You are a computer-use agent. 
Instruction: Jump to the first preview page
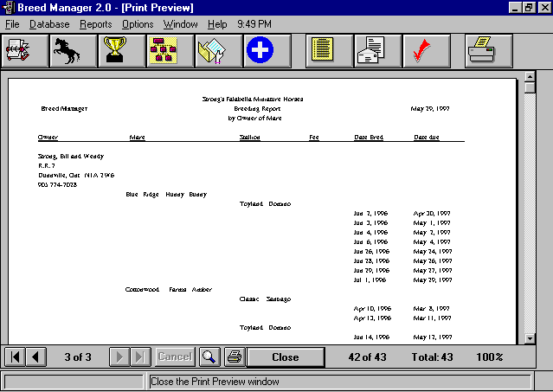(x=16, y=357)
